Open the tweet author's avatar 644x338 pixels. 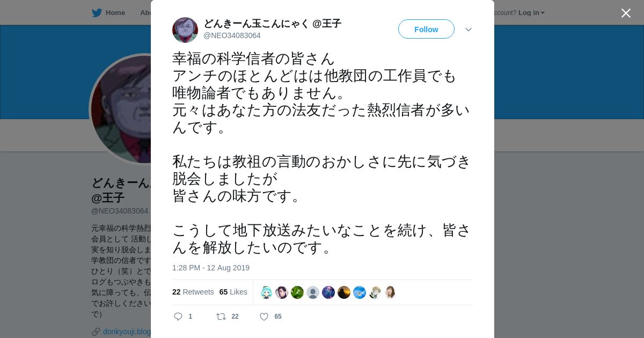pos(185,30)
